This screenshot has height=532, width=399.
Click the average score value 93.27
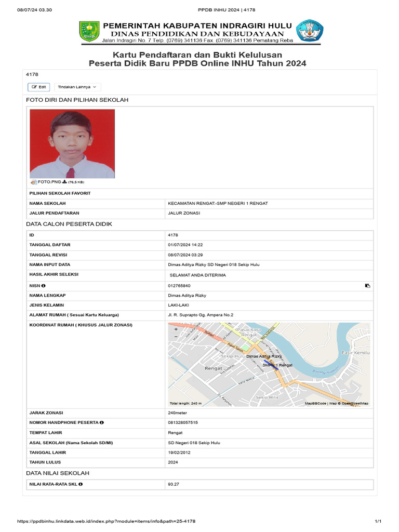(174, 484)
